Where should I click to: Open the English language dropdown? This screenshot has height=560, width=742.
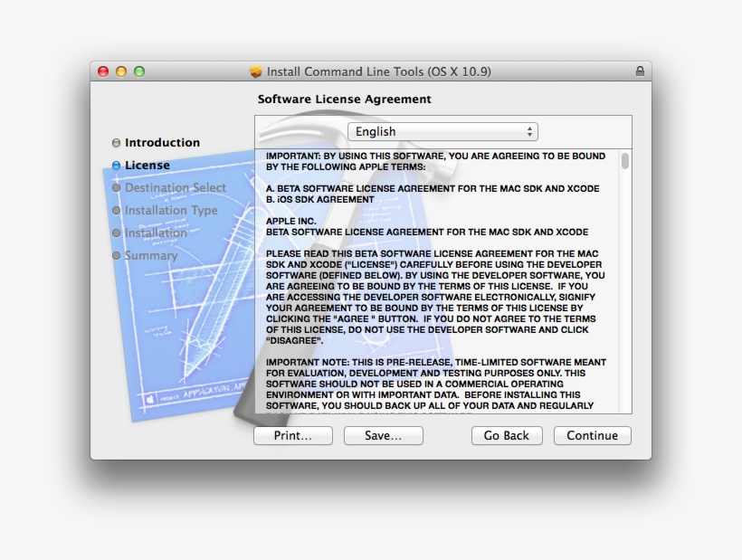pos(442,131)
